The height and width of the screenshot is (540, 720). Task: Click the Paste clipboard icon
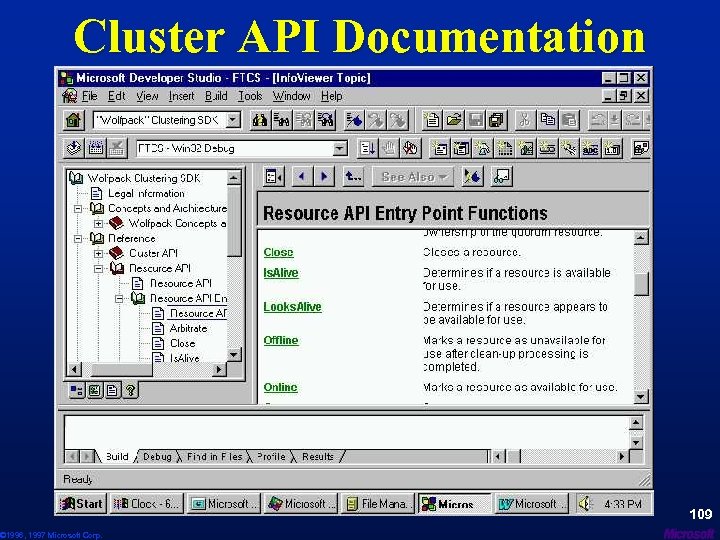[569, 120]
